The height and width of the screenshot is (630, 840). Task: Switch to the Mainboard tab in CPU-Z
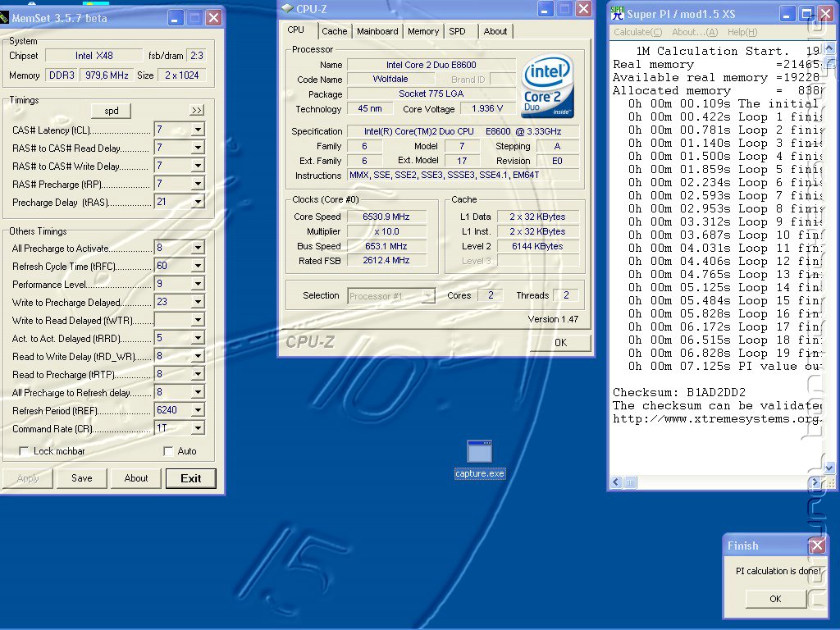pos(377,31)
